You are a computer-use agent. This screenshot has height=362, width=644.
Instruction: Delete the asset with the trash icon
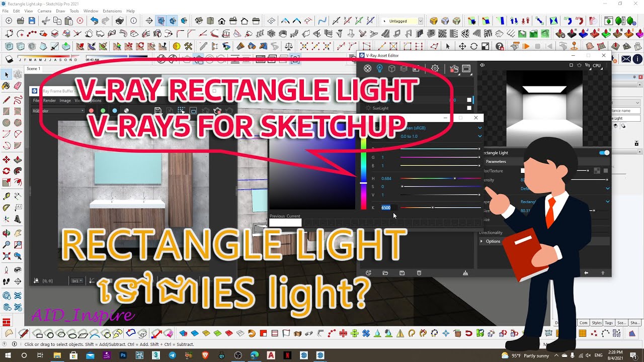point(419,273)
